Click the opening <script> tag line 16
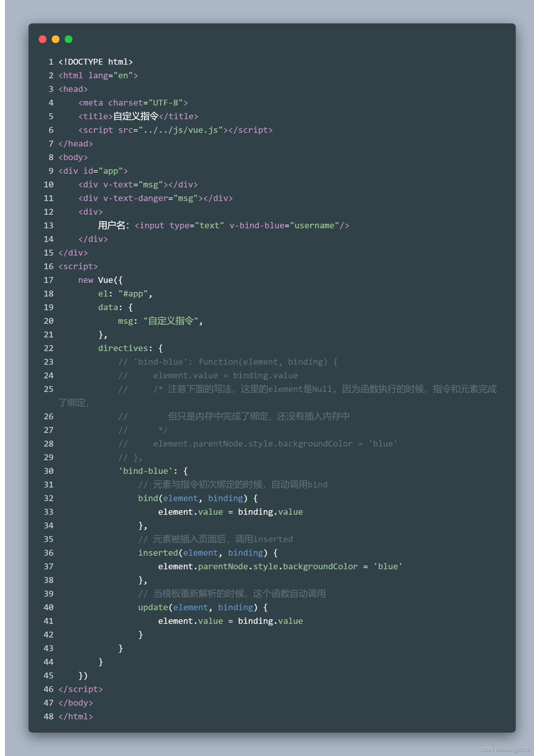 click(78, 266)
